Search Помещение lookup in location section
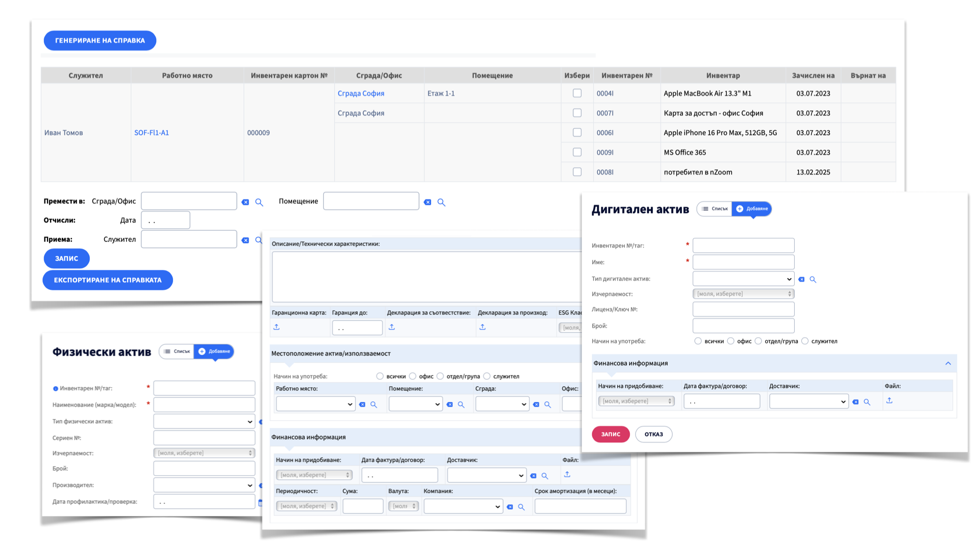Viewport: 980px width, 551px height. point(461,405)
